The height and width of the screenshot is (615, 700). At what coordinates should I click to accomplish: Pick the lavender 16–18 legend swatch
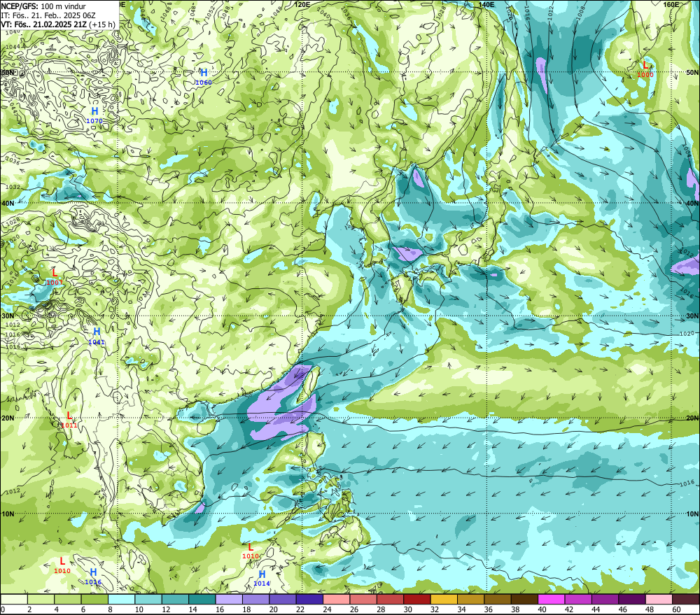coord(229,599)
